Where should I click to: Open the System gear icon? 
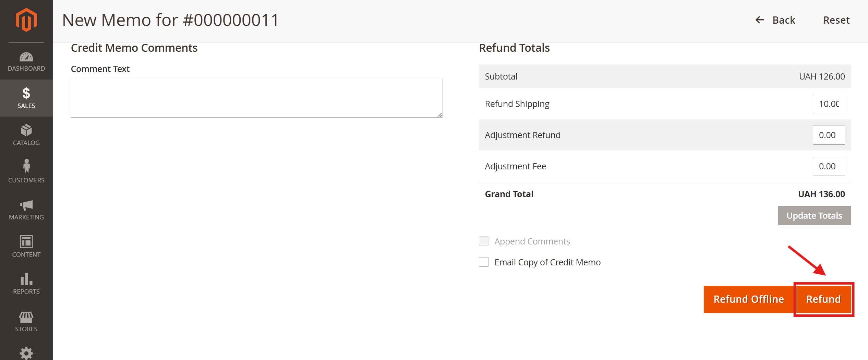26,353
